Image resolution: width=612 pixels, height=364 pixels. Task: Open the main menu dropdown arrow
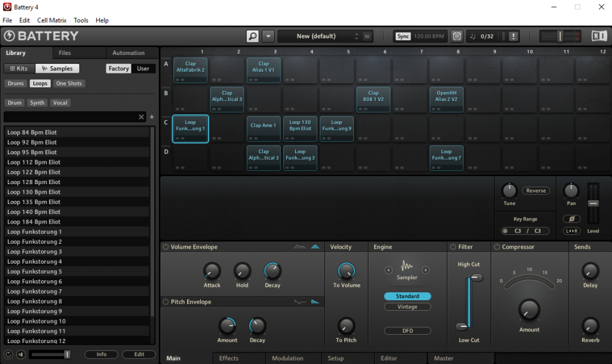click(x=268, y=36)
